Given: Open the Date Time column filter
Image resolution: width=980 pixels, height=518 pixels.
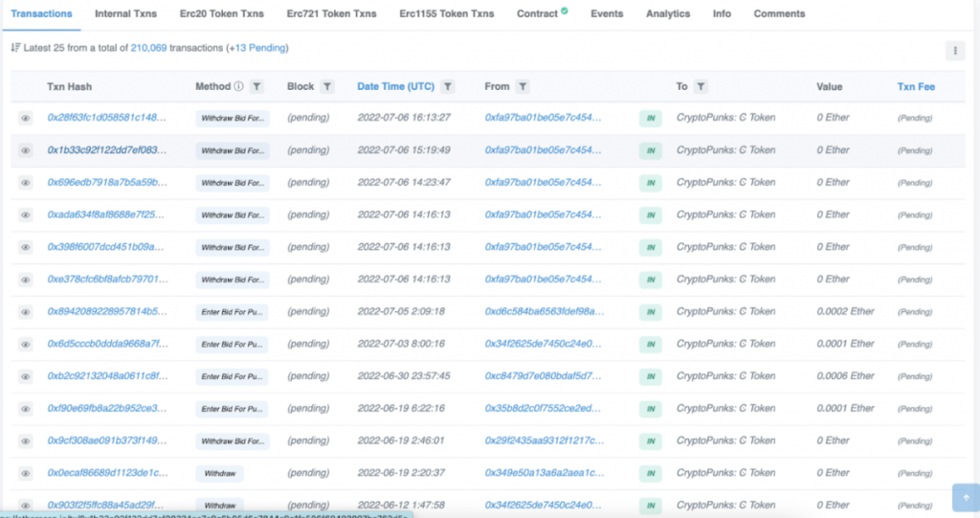Looking at the screenshot, I should pos(448,87).
